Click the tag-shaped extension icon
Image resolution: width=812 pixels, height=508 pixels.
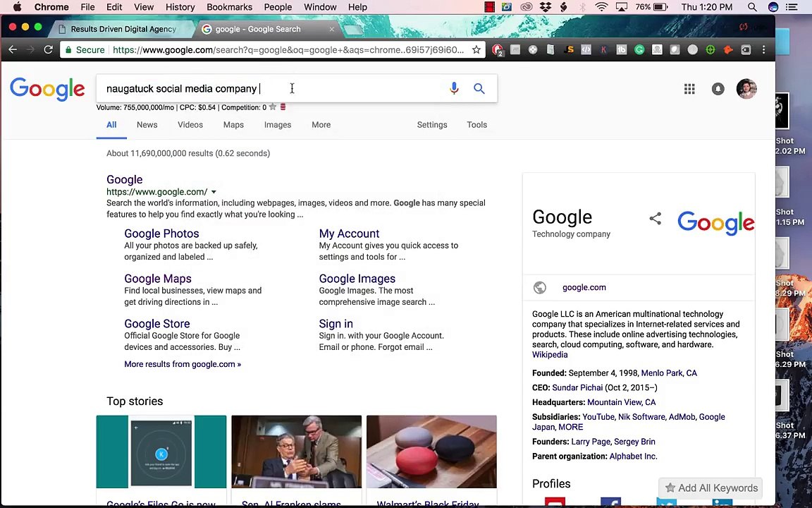(x=746, y=50)
